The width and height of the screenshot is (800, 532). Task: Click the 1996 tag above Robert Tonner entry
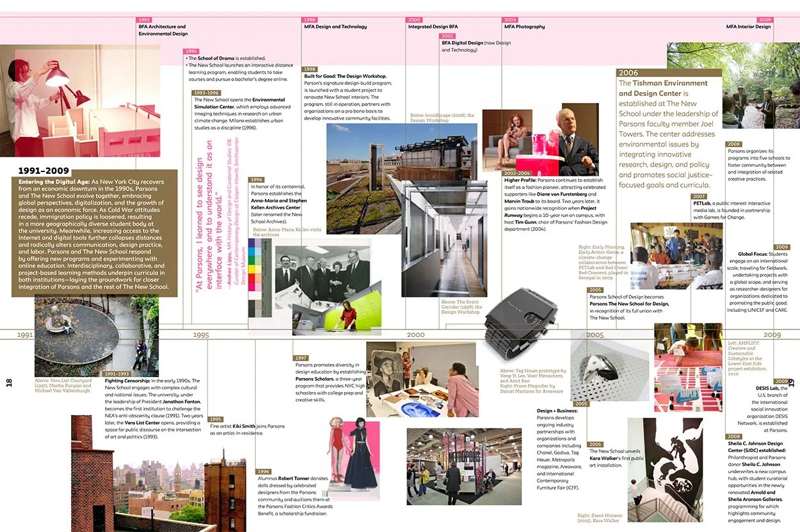[x=264, y=471]
